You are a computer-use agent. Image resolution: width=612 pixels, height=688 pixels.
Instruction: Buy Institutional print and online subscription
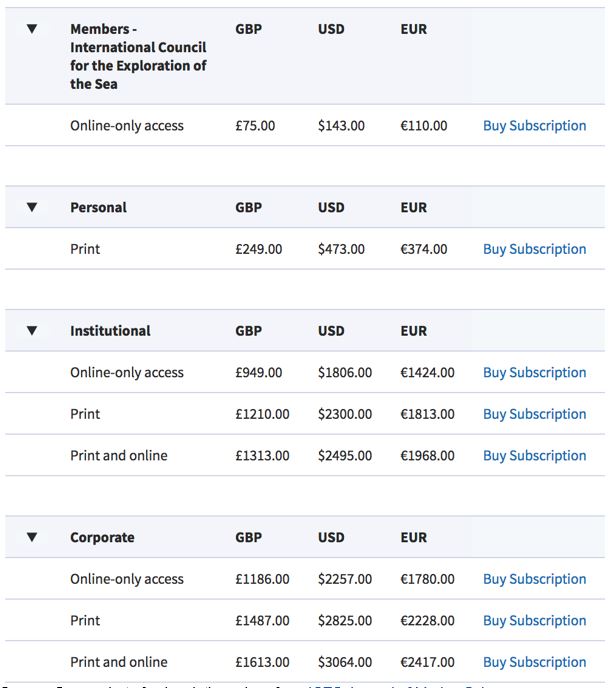pyautogui.click(x=534, y=456)
